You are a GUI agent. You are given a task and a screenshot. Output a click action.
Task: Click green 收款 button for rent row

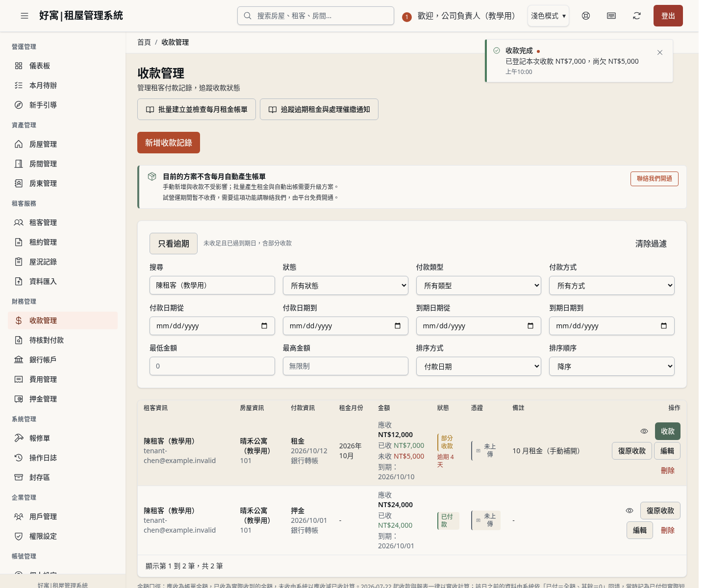click(668, 431)
